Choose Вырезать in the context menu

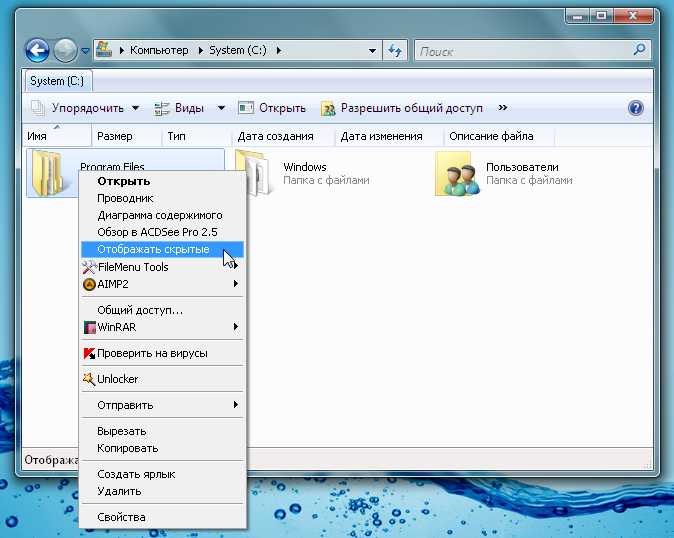(162, 431)
